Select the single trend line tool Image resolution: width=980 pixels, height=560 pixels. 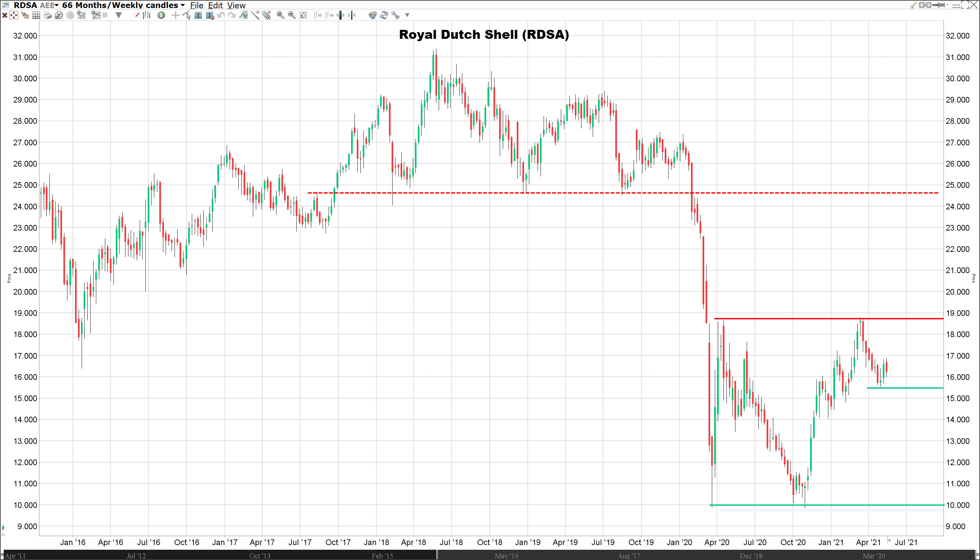click(x=255, y=15)
